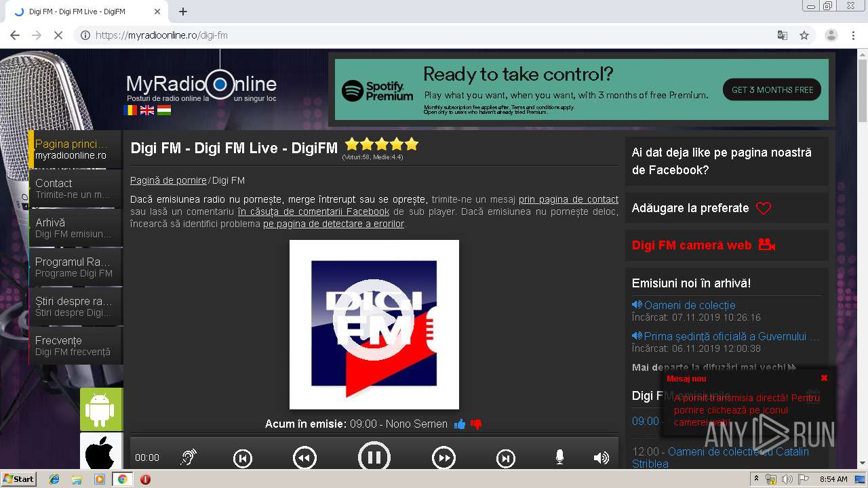Click the hearing ear icon in player
This screenshot has height=488, width=868.
[189, 457]
